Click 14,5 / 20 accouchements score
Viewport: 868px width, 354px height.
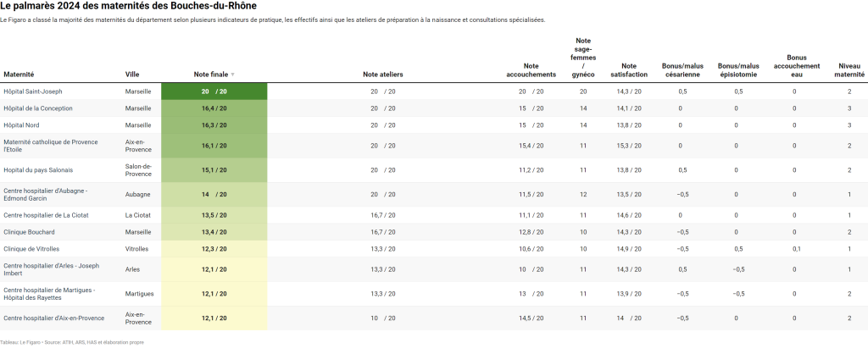pyautogui.click(x=531, y=318)
